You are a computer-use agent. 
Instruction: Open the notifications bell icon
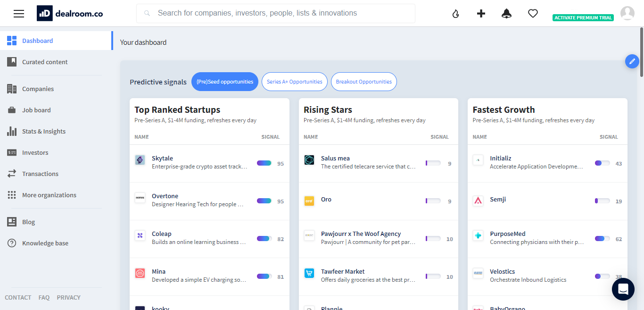click(x=506, y=13)
